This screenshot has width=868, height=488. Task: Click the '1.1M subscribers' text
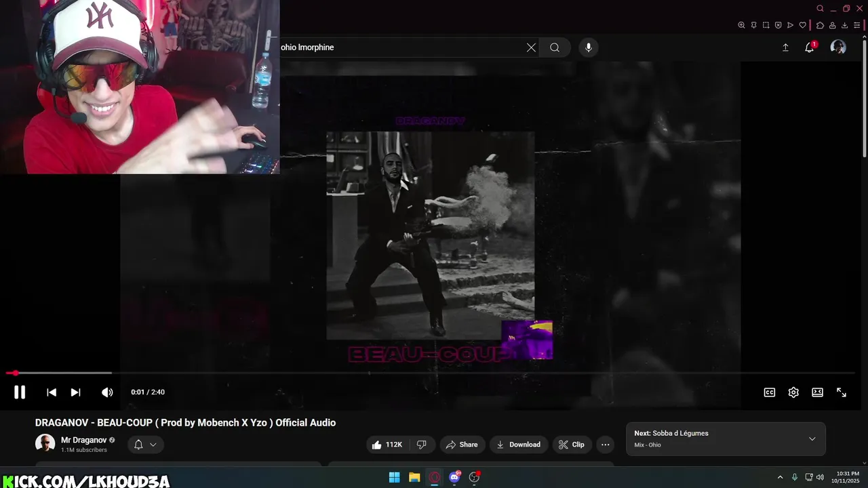(x=84, y=450)
